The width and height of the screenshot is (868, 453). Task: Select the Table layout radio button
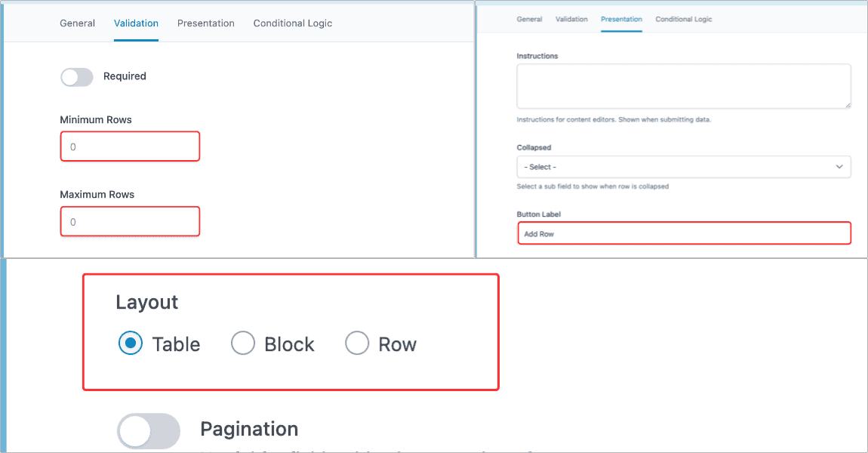(x=131, y=344)
